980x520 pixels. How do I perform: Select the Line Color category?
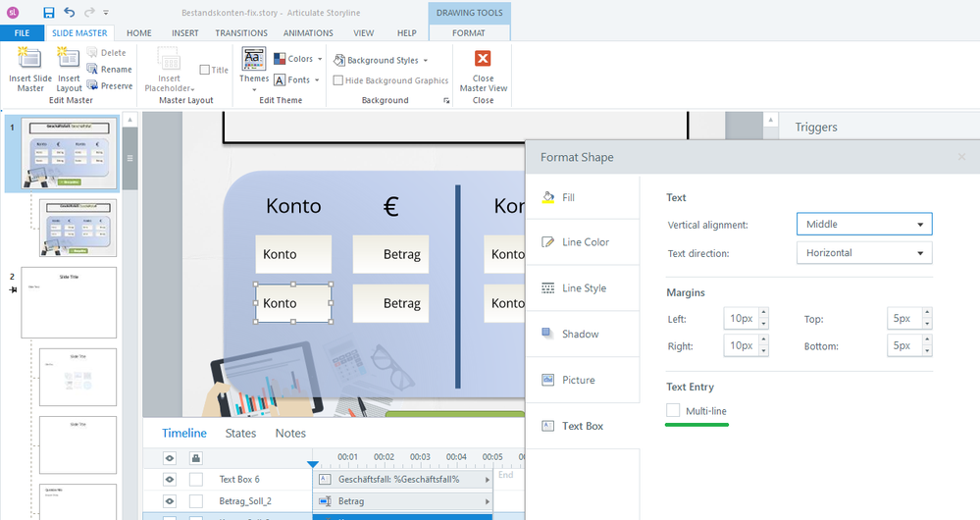(583, 242)
